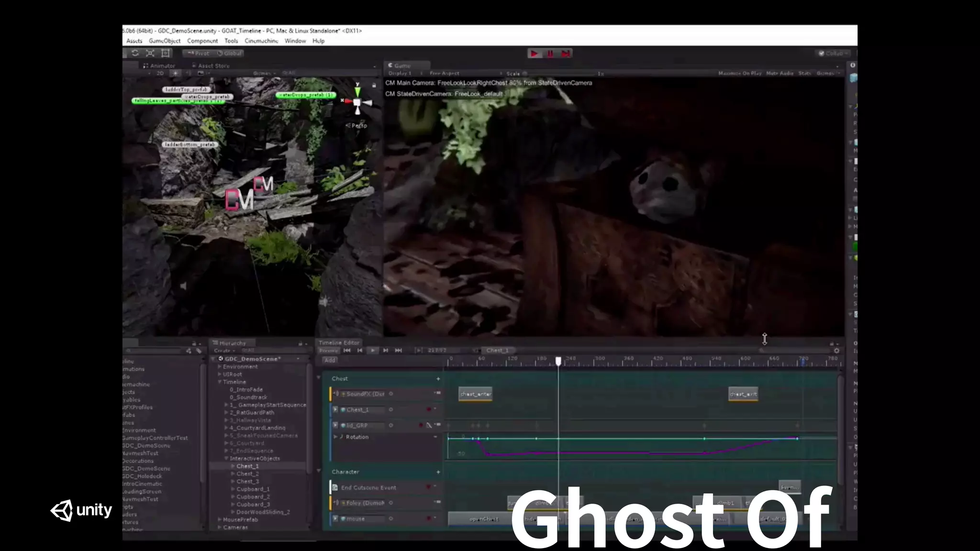Select 0_IntroFade in Hierarchy
Image resolution: width=980 pixels, height=551 pixels.
point(246,389)
